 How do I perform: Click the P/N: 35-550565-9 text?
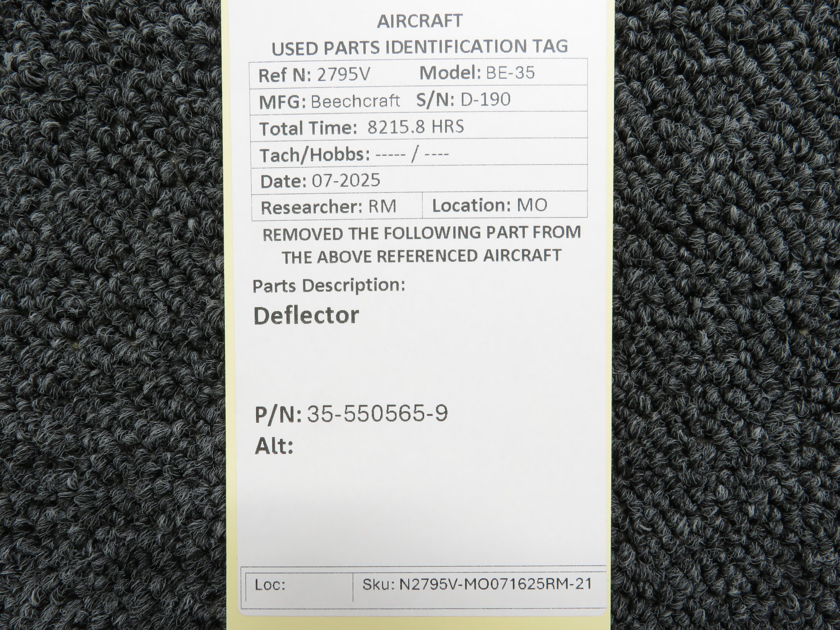point(351,414)
